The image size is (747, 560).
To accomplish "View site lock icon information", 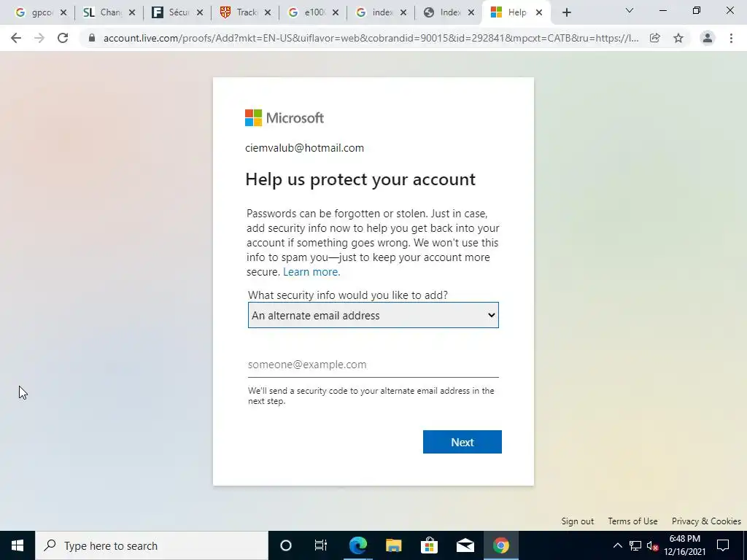I will point(92,38).
